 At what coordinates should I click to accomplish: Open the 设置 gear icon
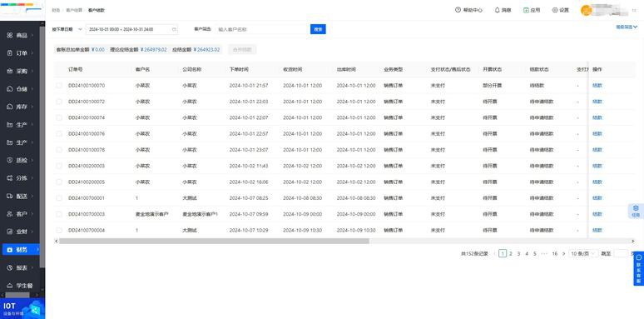pos(555,10)
